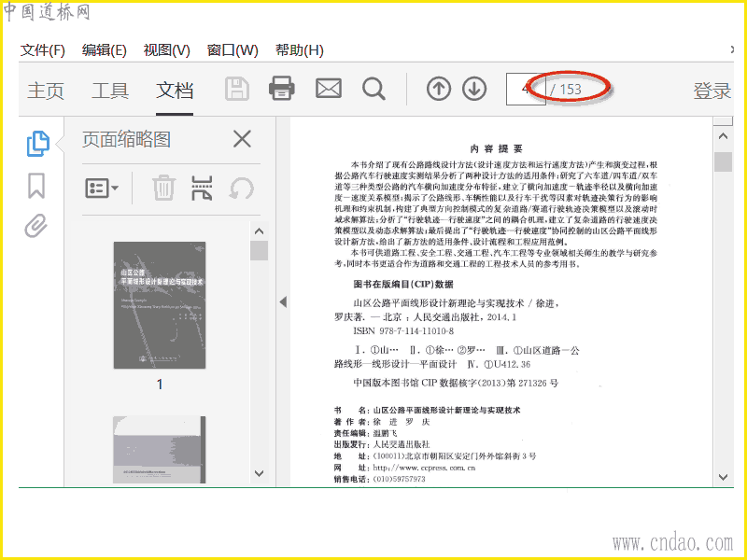Click the 页面缩略图 panel title
This screenshot has width=747, height=560.
[x=126, y=139]
